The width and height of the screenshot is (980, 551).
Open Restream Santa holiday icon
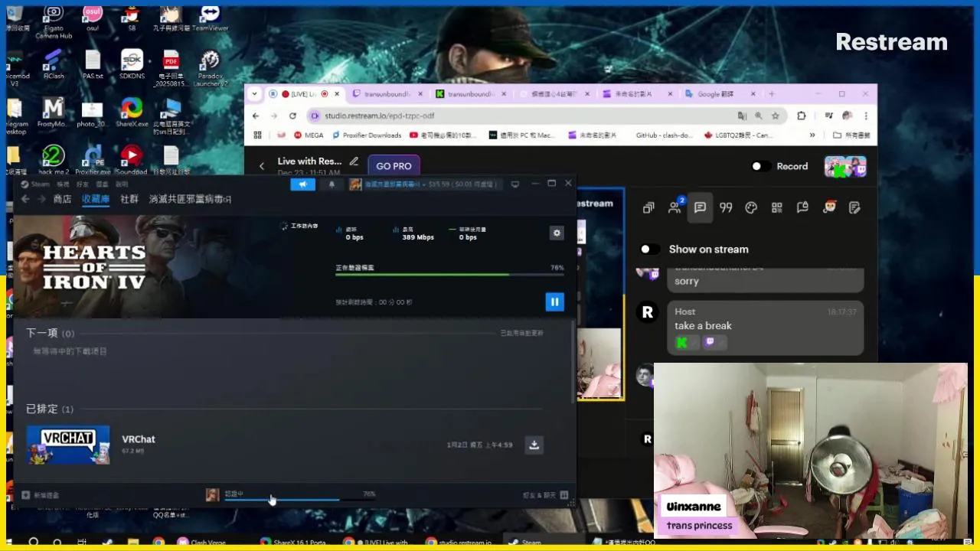pyautogui.click(x=829, y=207)
